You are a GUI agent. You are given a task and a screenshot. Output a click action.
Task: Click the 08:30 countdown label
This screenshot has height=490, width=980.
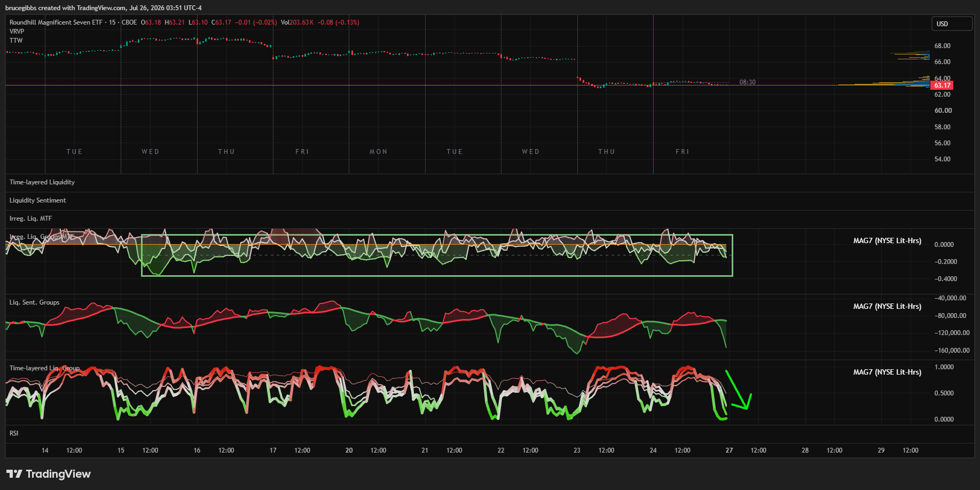(747, 82)
